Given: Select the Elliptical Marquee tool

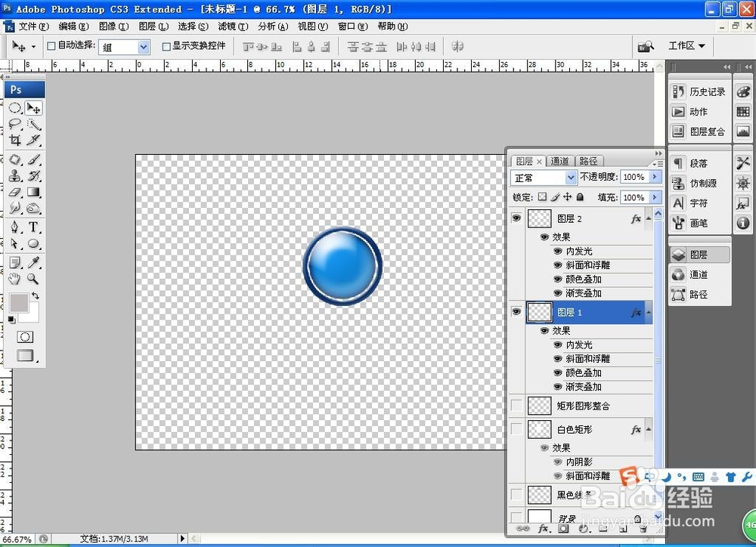Looking at the screenshot, I should tap(15, 108).
